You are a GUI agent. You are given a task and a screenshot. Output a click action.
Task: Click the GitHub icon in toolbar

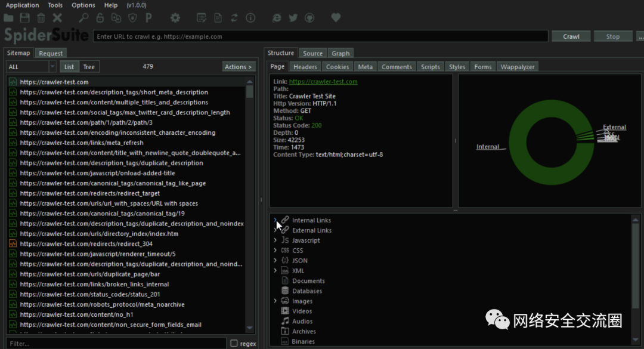(309, 18)
